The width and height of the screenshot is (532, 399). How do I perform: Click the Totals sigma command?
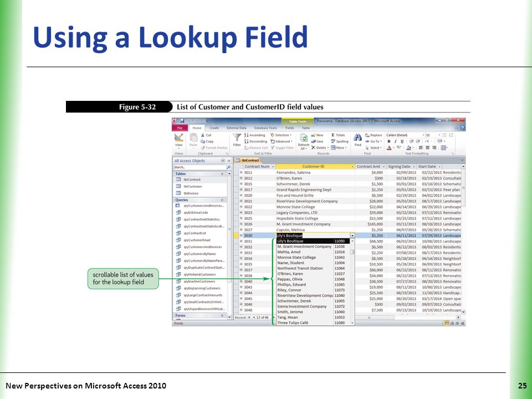(338, 135)
